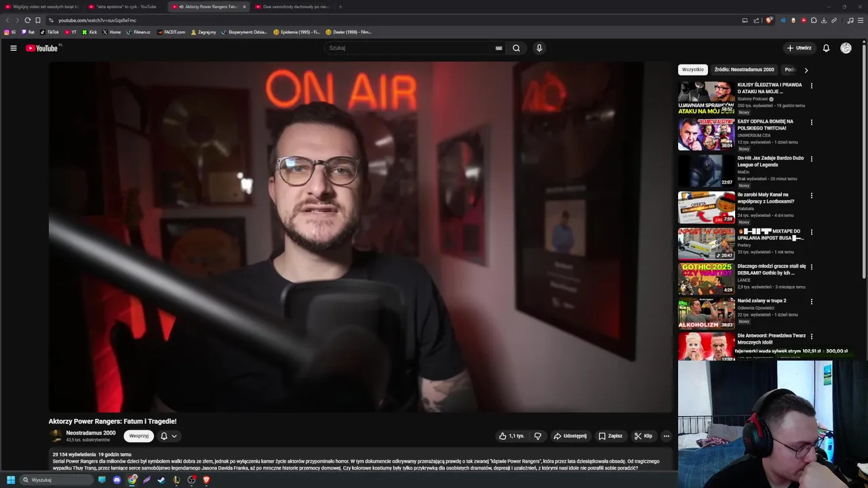Open media control music note icon

pyautogui.click(x=850, y=20)
